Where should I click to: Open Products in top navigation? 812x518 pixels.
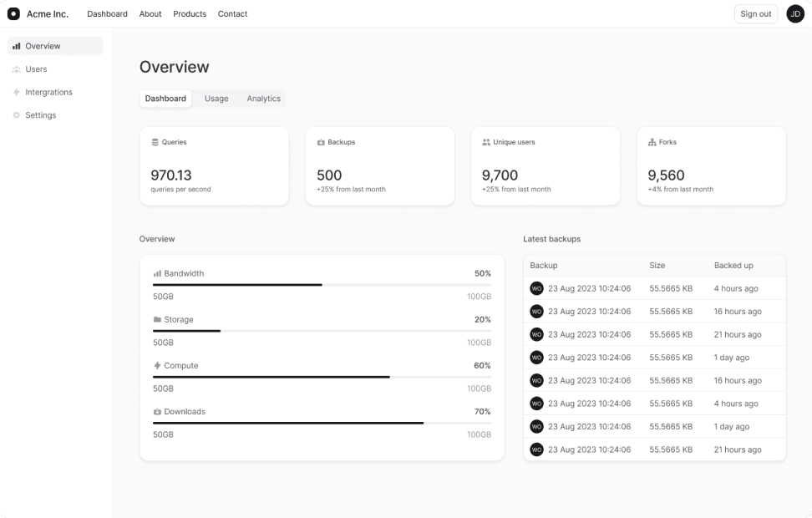[x=190, y=14]
